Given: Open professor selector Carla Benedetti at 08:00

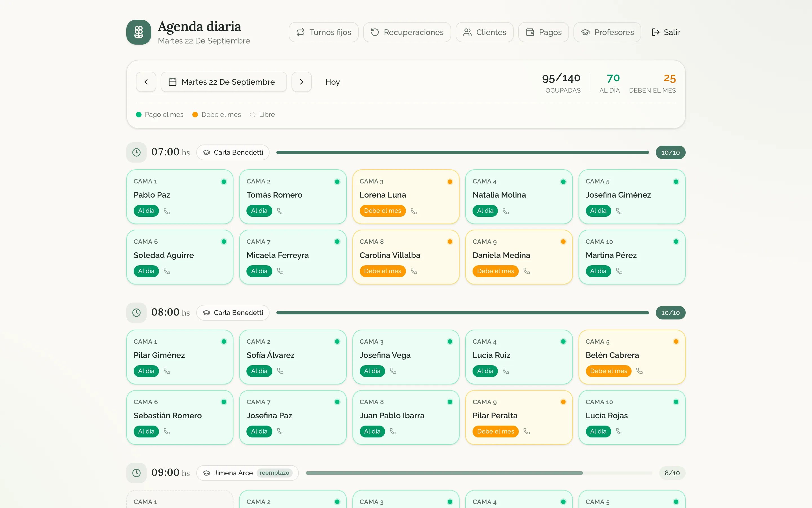Looking at the screenshot, I should (233, 312).
